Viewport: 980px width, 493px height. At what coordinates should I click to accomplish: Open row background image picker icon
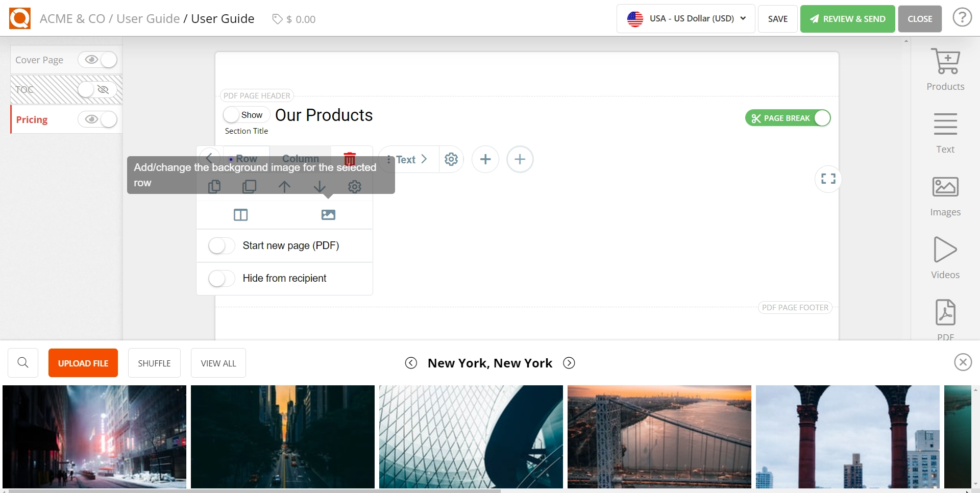click(328, 214)
